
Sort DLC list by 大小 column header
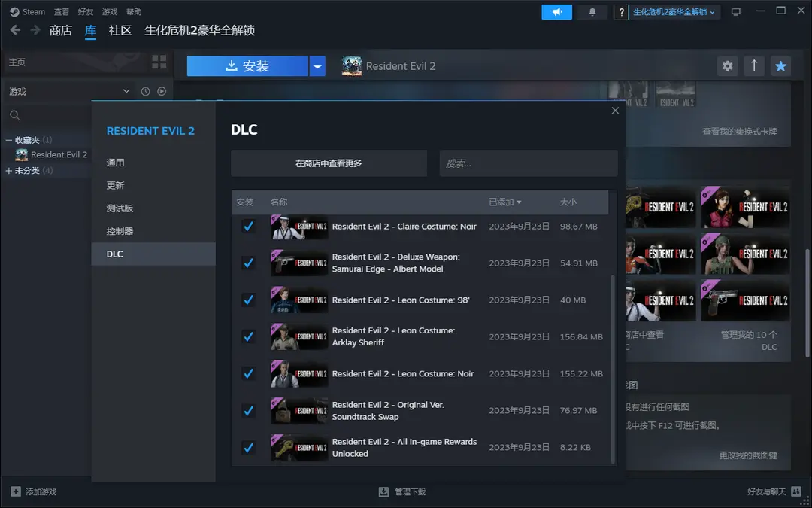pyautogui.click(x=568, y=202)
